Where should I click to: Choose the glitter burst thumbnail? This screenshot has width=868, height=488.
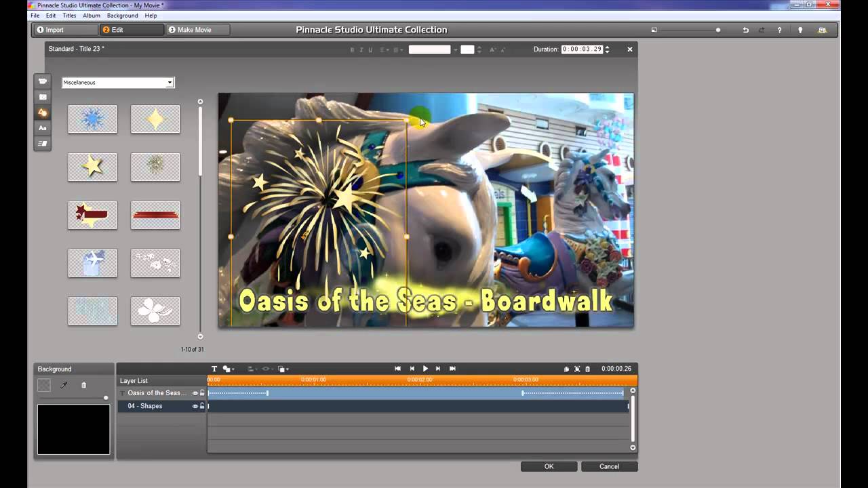[x=155, y=167]
